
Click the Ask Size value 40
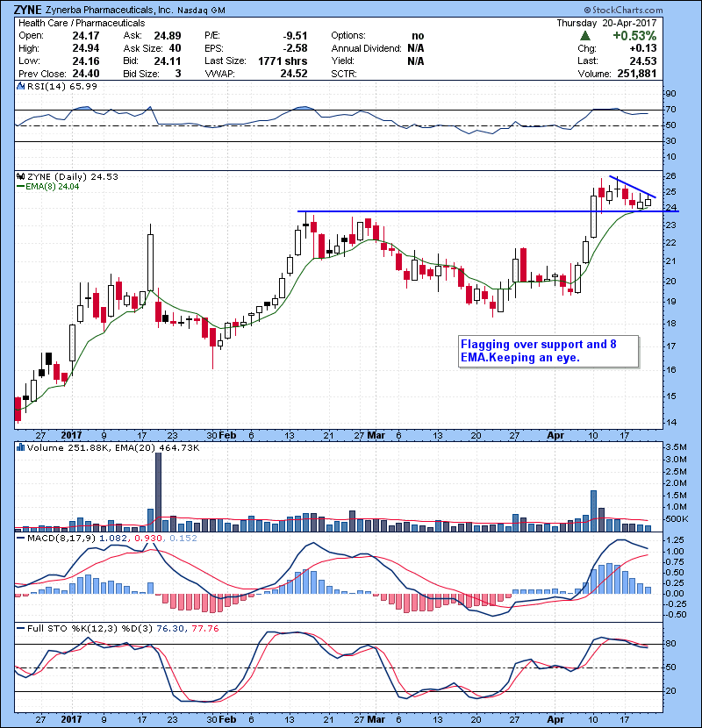tap(175, 48)
